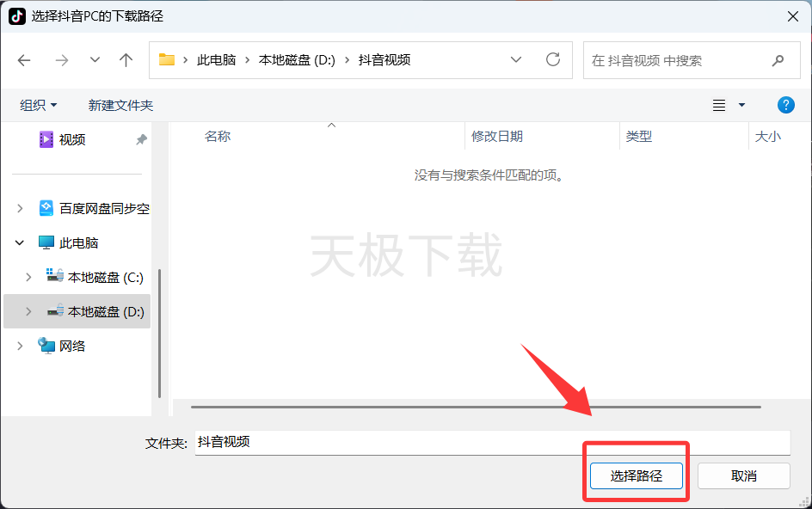Select 视频 in the navigation pane
This screenshot has height=509, width=812.
point(72,139)
